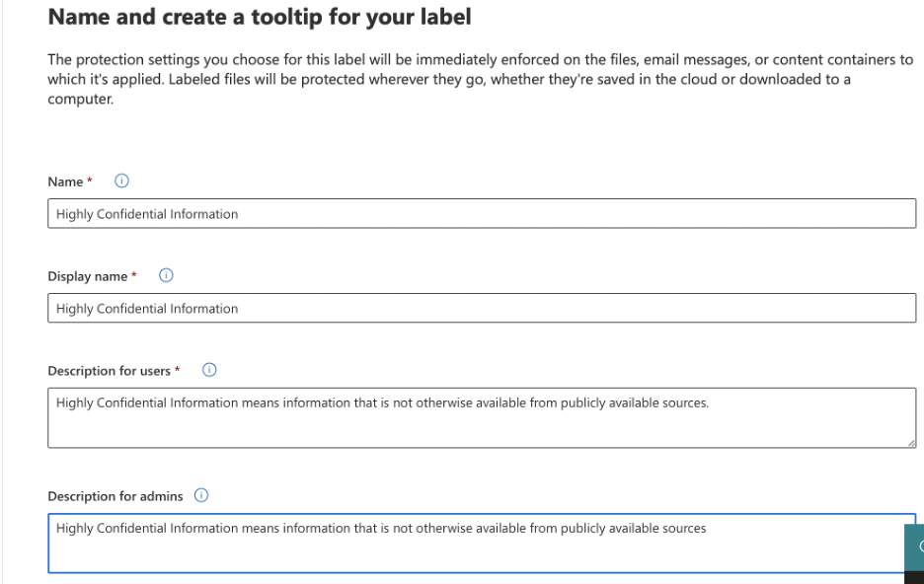
Task: Click into the Description for users textarea
Action: 482,419
